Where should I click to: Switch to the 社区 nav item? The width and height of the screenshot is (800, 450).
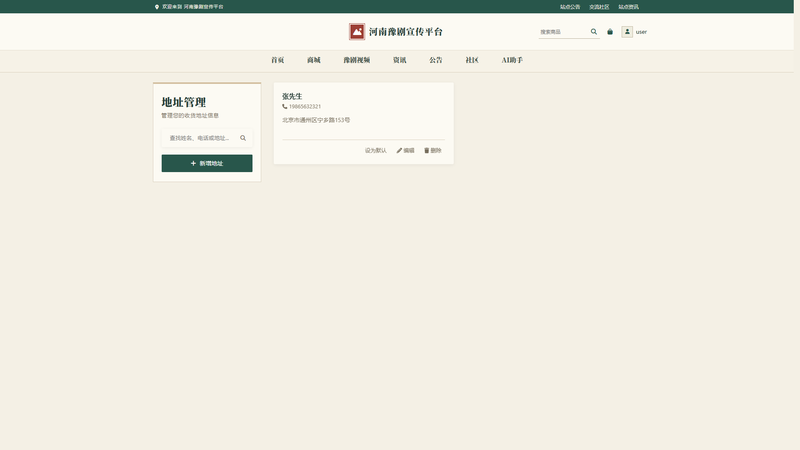click(x=472, y=60)
